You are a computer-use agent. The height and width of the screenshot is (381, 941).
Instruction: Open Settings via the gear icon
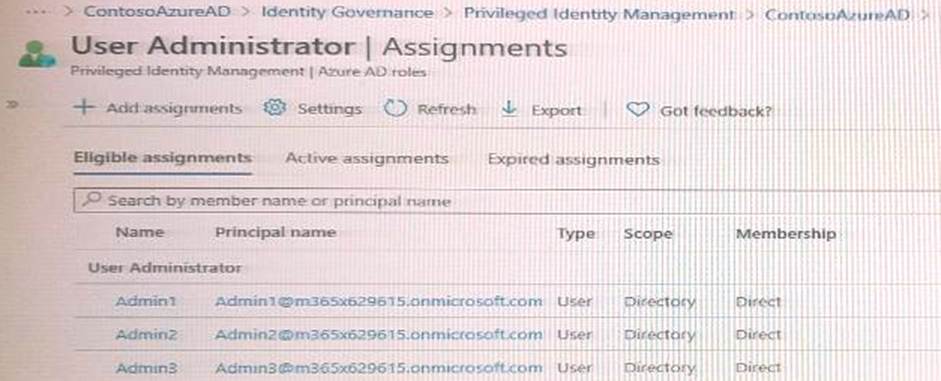point(275,109)
